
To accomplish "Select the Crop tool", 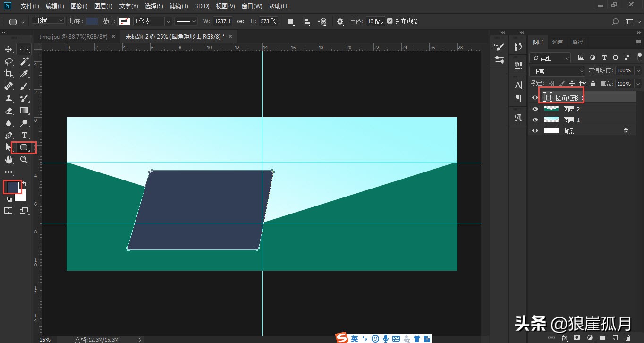I will point(8,74).
